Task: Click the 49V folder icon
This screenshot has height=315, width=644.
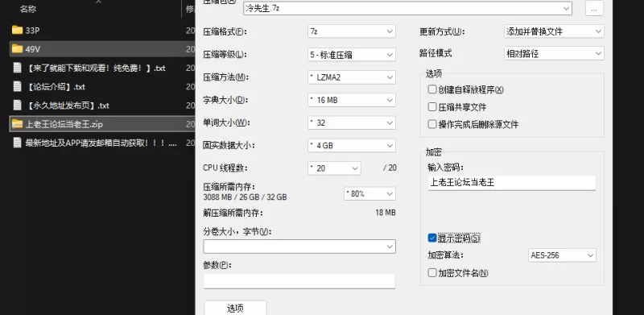Action: (17, 49)
